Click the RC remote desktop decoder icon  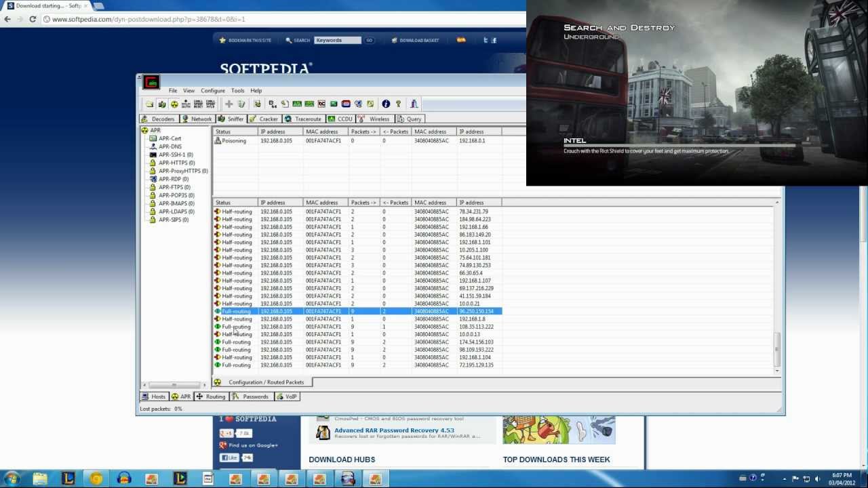321,104
